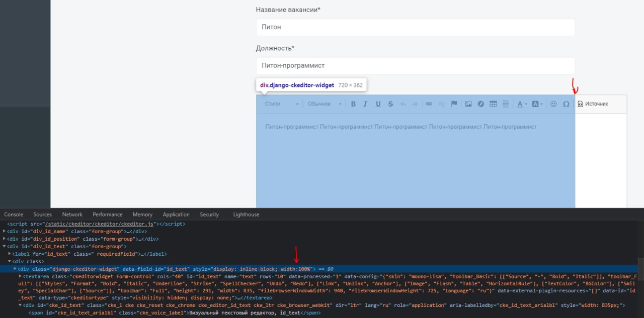Screen dimensions: 644x318
Task: Click the Unlink icon in editor toolbar
Action: (x=441, y=104)
